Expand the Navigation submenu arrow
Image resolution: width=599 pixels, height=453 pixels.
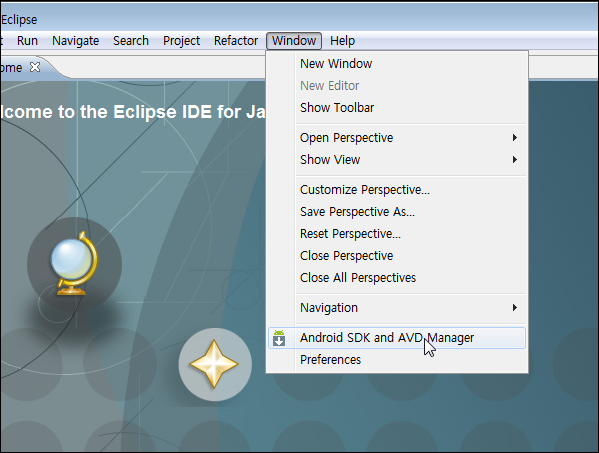(x=515, y=307)
